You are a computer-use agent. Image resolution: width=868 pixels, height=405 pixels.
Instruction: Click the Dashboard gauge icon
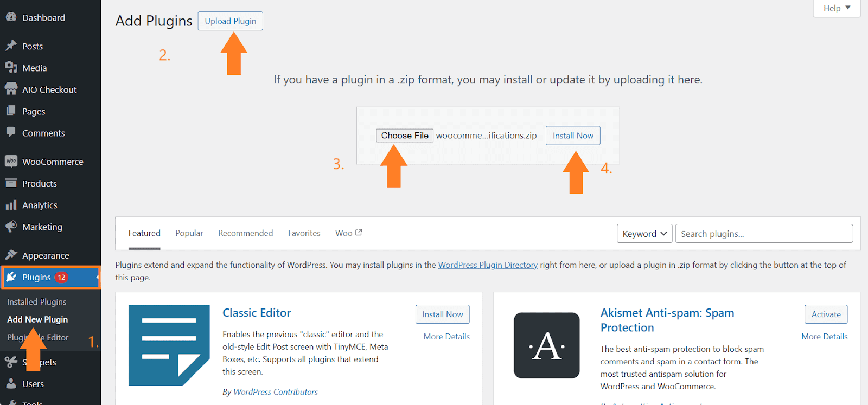click(x=11, y=17)
